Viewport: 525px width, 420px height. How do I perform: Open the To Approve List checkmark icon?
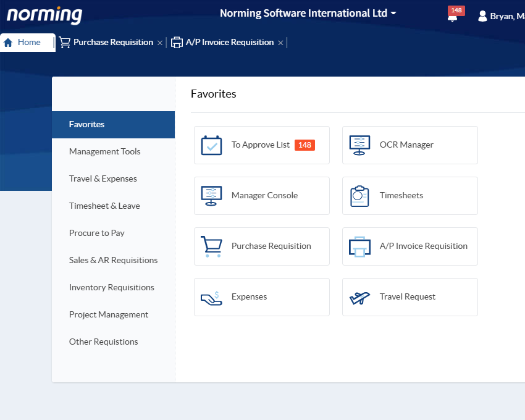coord(211,145)
